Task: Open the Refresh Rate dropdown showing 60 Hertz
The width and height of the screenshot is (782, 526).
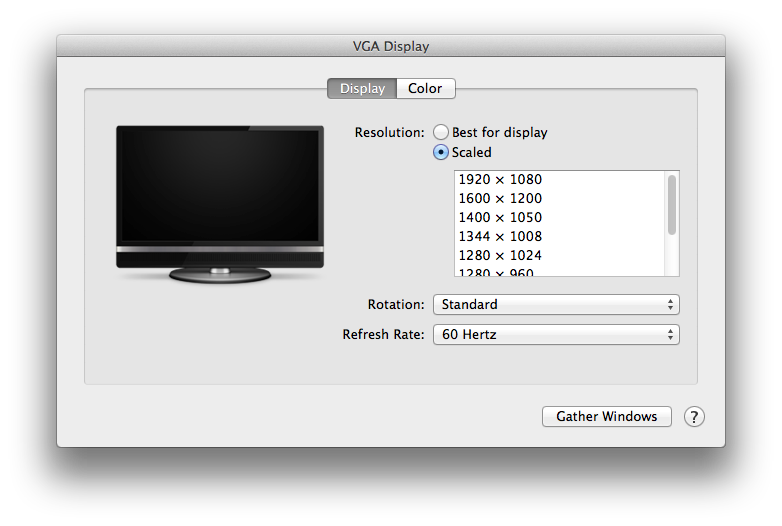Action: (555, 335)
